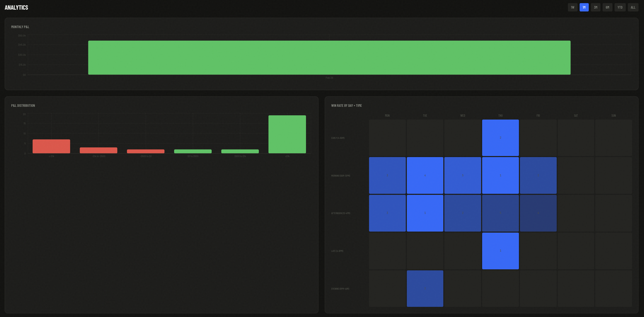644x317 pixels.
Task: Show ALL time data
Action: pyautogui.click(x=633, y=7)
